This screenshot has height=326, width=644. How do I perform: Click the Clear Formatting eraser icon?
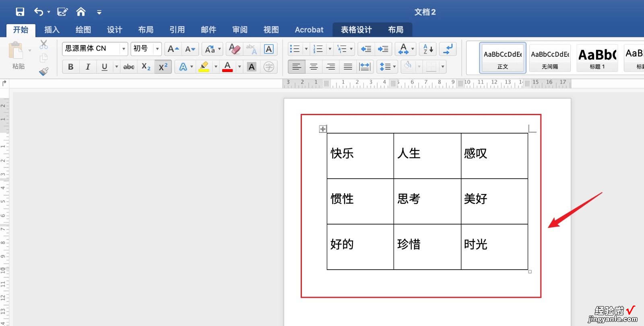(234, 49)
